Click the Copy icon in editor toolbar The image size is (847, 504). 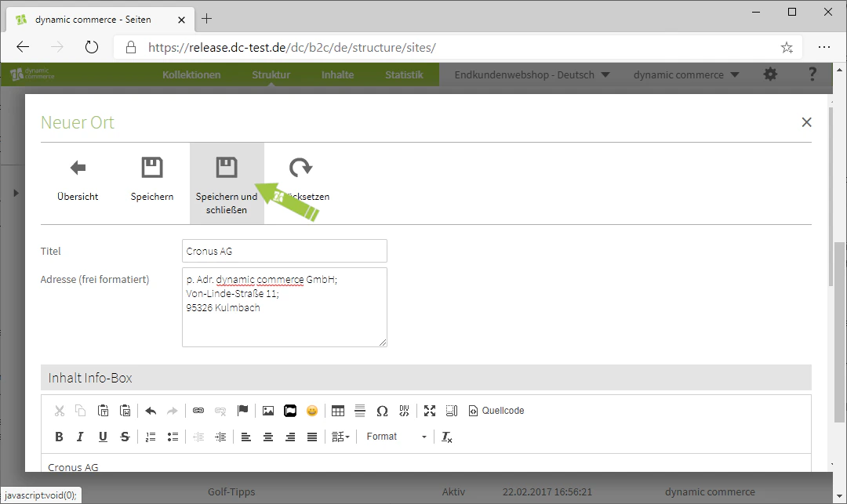(x=81, y=411)
